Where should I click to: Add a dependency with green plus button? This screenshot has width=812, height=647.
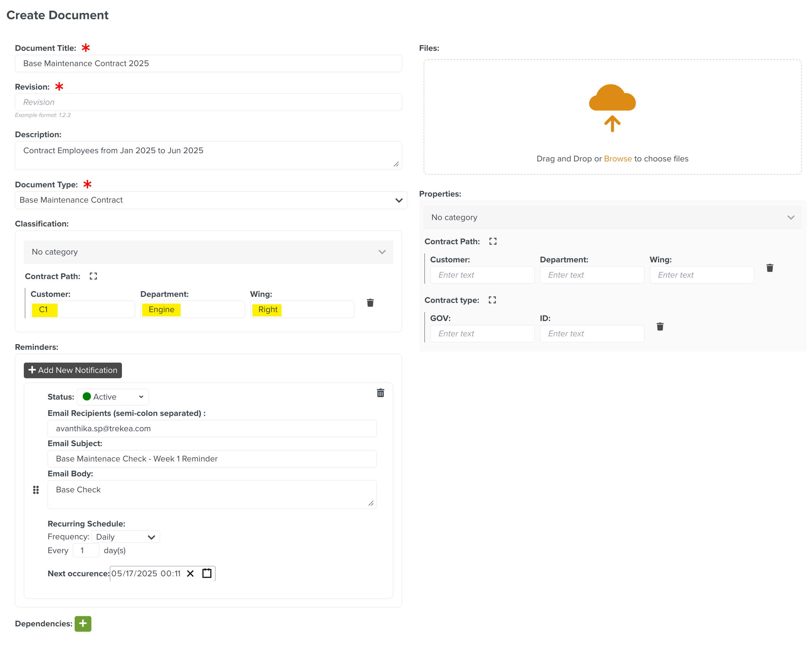coord(83,624)
